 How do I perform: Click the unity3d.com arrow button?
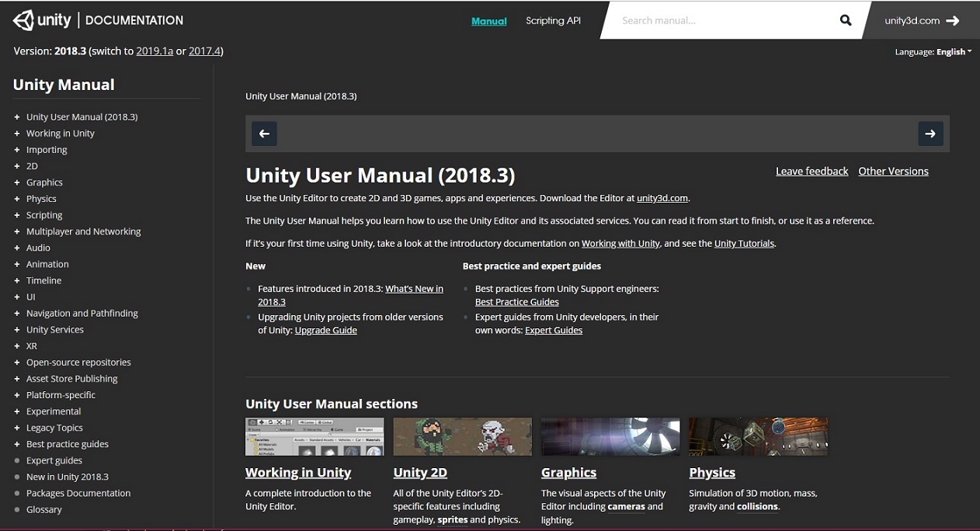coord(953,20)
